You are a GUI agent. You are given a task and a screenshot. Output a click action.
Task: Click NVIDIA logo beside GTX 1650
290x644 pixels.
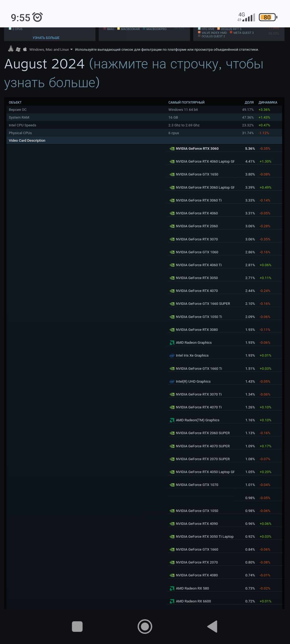click(172, 174)
